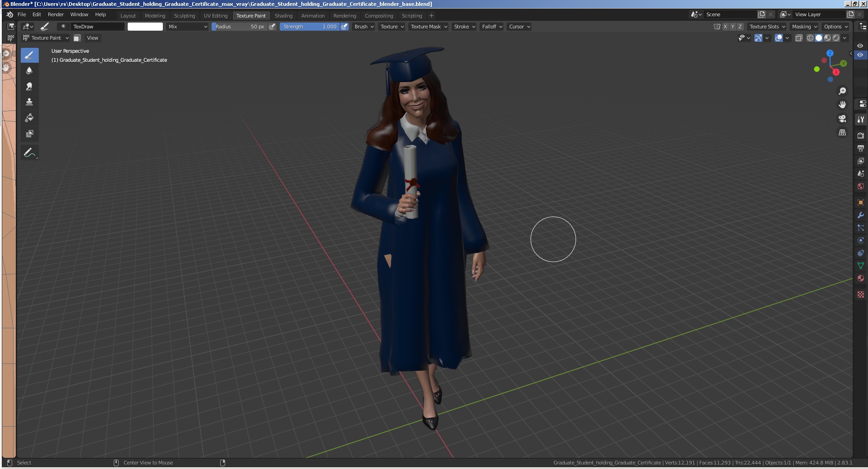Toggle Y axis mirror symmetry
The width and height of the screenshot is (868, 469).
[x=733, y=27]
